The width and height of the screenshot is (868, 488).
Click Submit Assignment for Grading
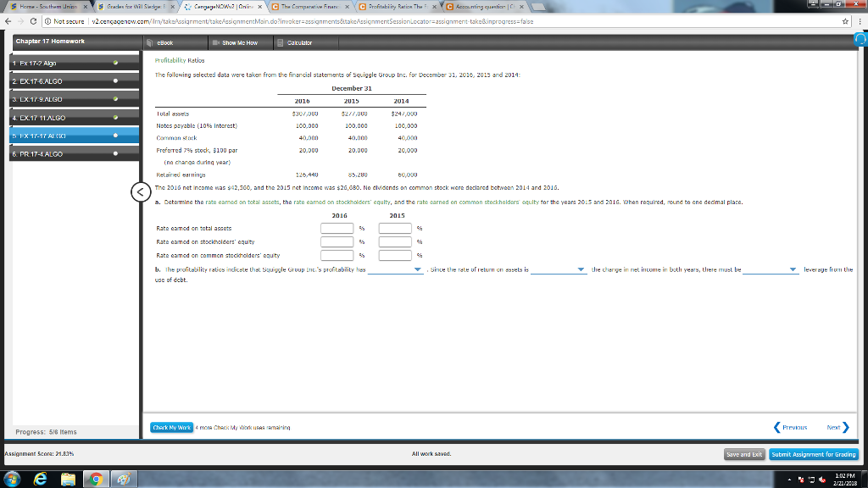pos(813,454)
